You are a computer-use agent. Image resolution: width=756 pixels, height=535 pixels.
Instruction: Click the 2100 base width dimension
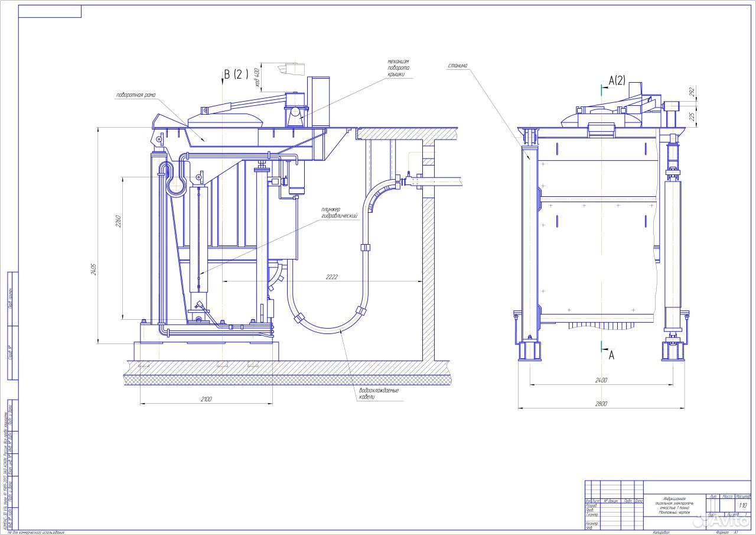coord(206,399)
